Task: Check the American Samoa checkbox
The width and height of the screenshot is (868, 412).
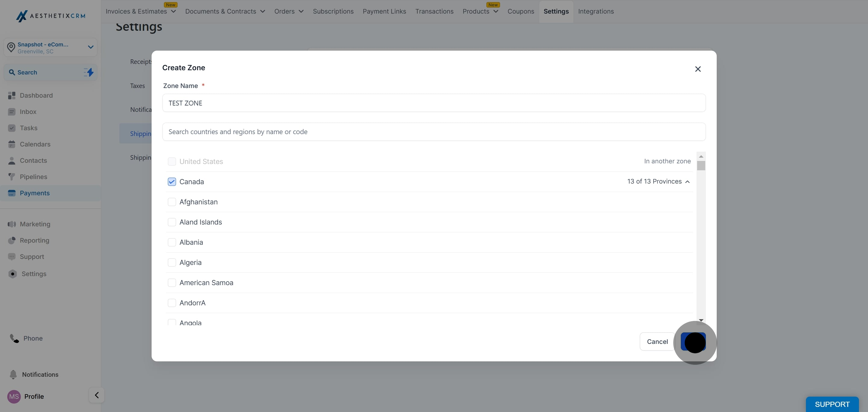Action: tap(172, 283)
